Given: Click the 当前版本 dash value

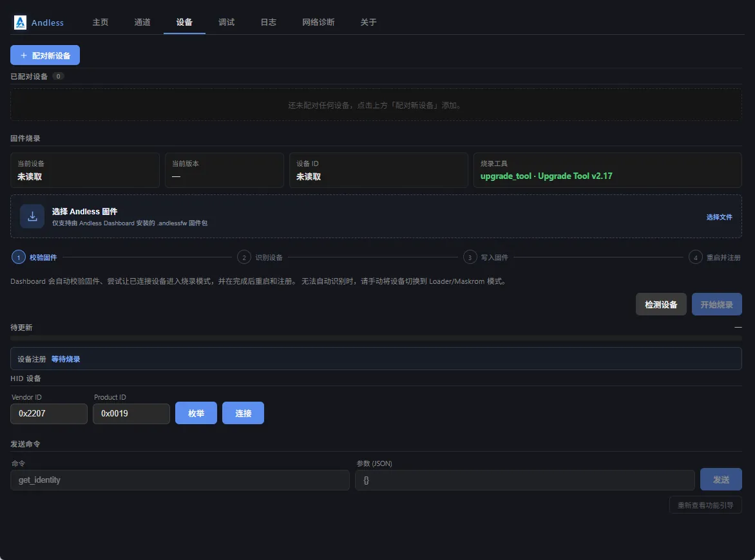Looking at the screenshot, I should [177, 176].
